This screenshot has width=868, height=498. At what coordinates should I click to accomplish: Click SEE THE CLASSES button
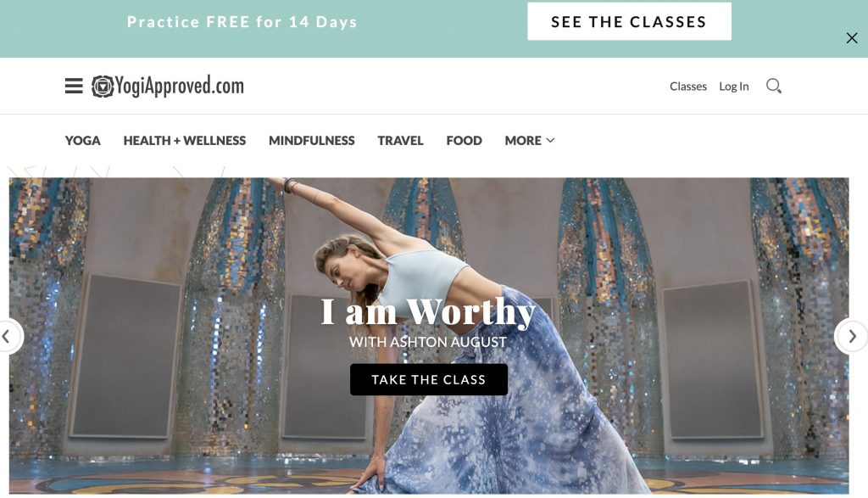(629, 21)
